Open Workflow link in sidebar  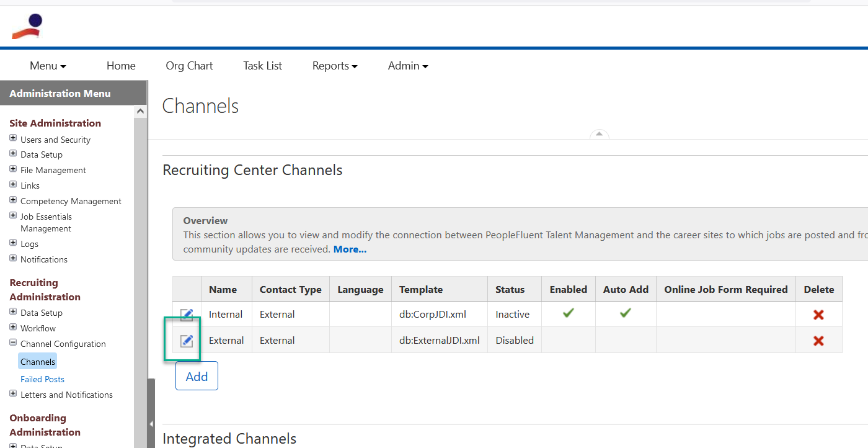click(38, 328)
